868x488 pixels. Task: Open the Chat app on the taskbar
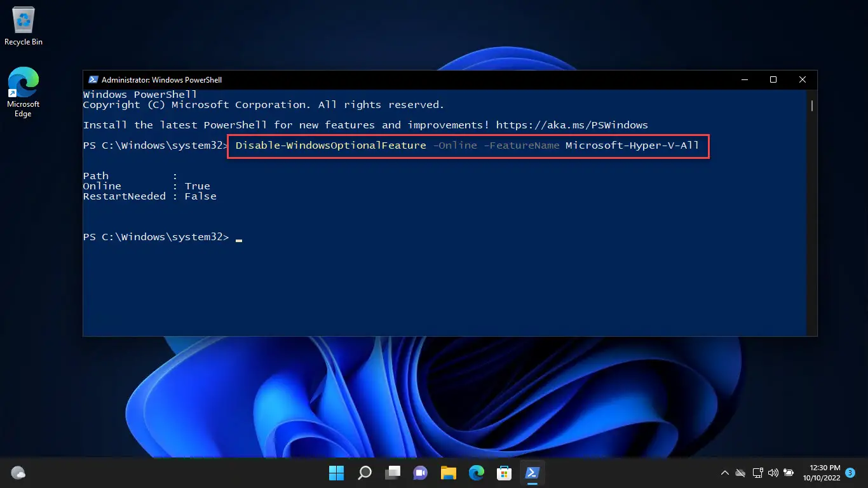(421, 473)
